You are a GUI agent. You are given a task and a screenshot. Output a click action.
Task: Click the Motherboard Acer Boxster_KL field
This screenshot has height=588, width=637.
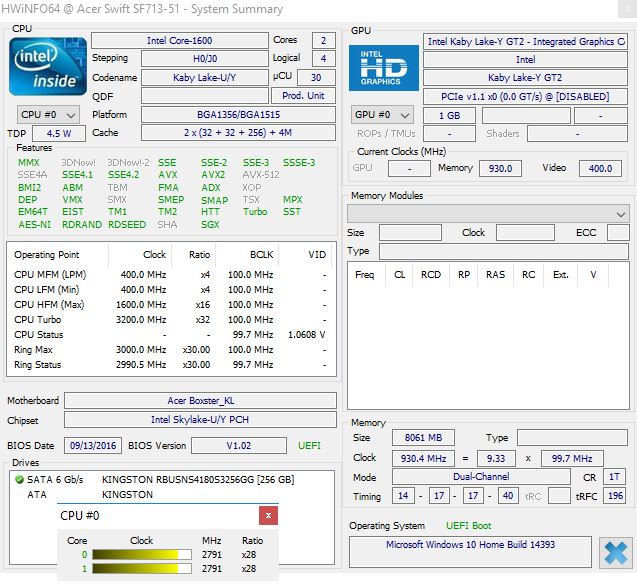tap(200, 401)
